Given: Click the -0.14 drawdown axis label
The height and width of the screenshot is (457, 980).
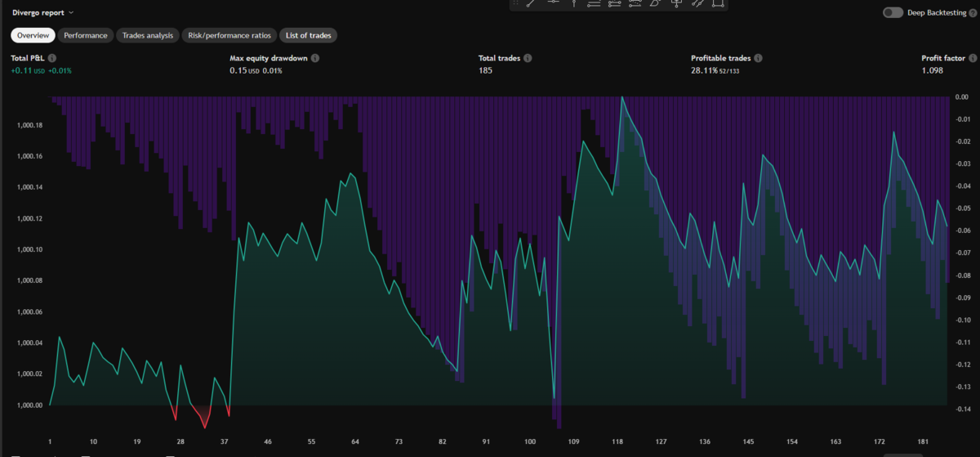Looking at the screenshot, I should (x=963, y=408).
